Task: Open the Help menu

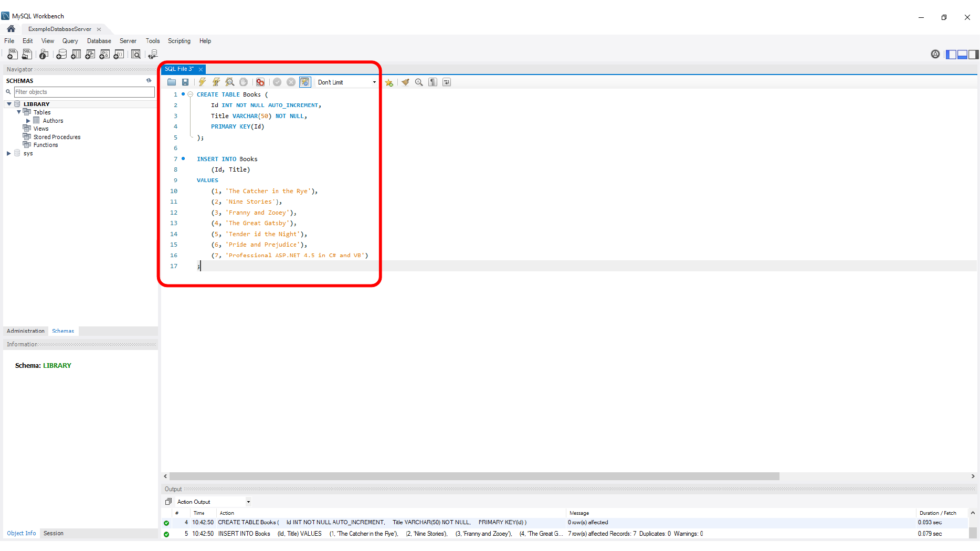Action: (x=205, y=41)
